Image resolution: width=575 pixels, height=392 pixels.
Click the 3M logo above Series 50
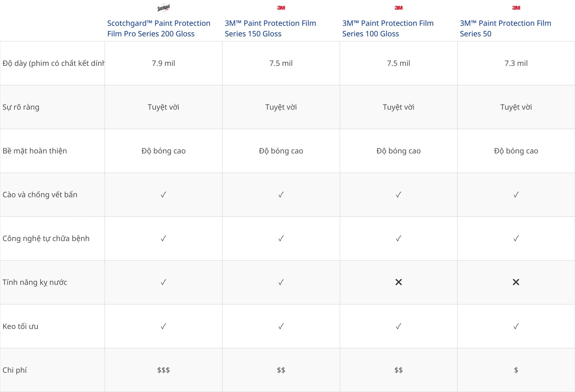[516, 8]
